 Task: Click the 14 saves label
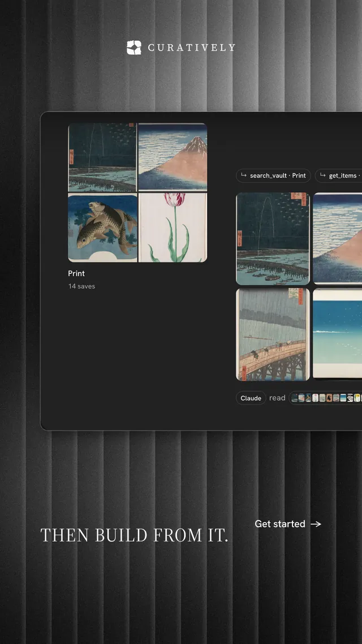[x=81, y=286]
